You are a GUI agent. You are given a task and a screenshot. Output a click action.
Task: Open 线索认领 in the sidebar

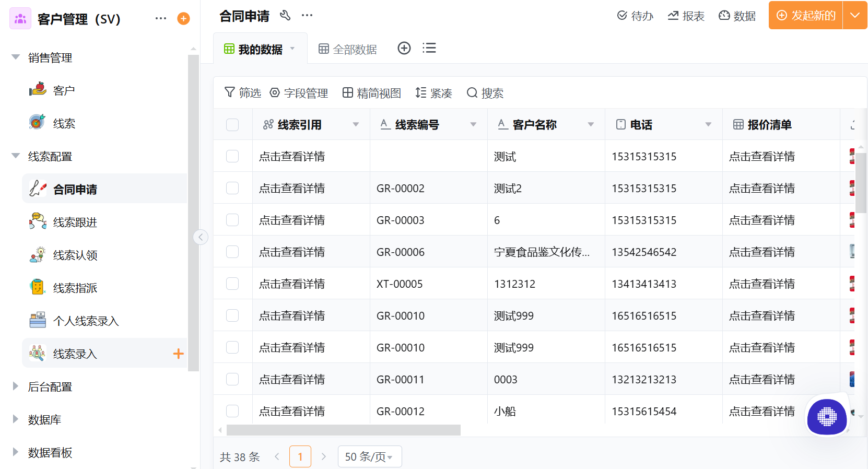(x=104, y=255)
